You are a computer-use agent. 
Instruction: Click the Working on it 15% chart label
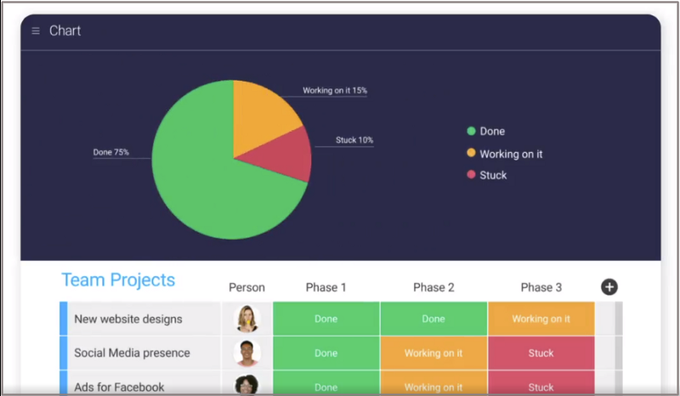[x=335, y=90]
